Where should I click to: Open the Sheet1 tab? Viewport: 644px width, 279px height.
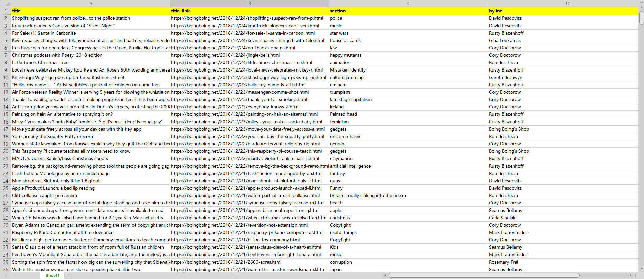point(52,276)
